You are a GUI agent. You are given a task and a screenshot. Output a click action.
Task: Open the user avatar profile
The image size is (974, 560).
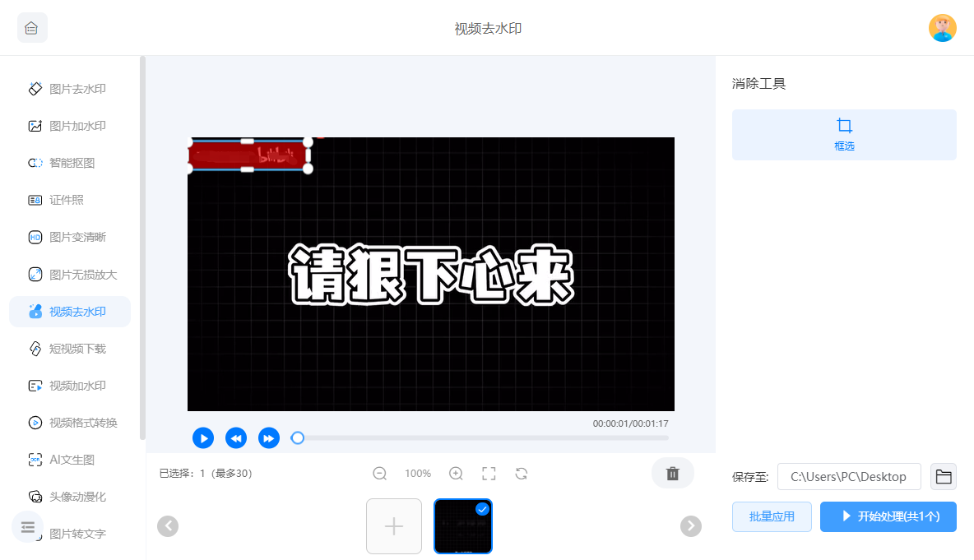(x=942, y=28)
